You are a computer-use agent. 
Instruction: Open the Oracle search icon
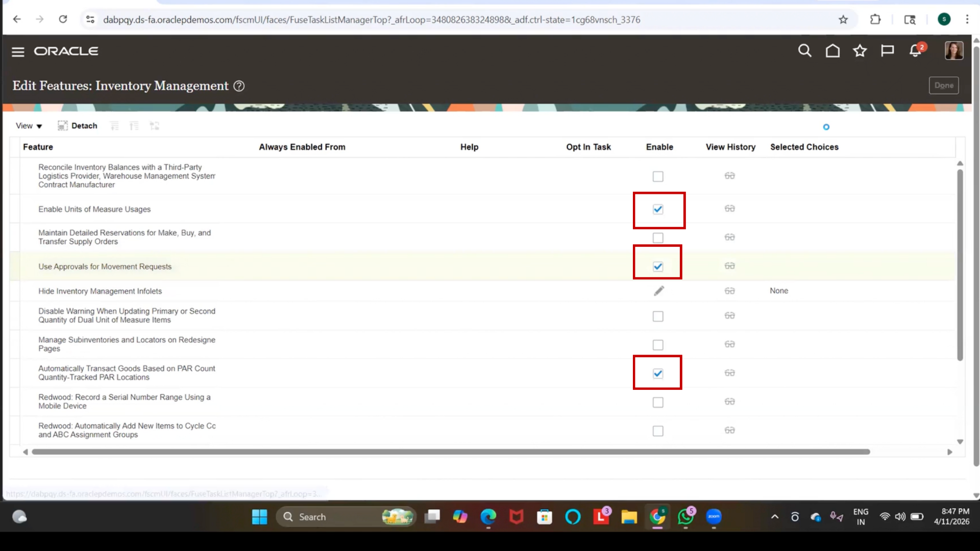(x=804, y=51)
